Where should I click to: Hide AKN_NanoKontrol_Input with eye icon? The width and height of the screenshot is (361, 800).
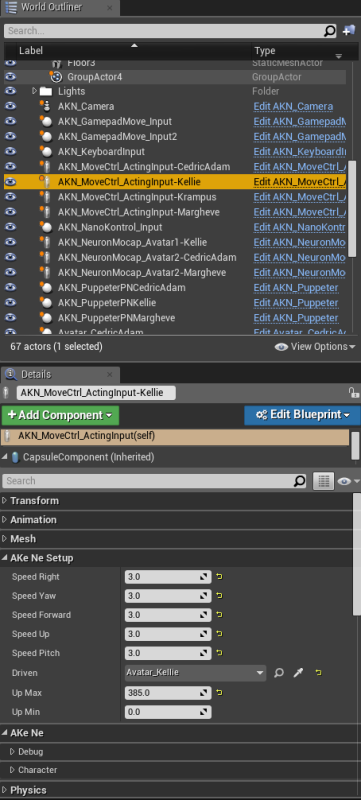10,227
